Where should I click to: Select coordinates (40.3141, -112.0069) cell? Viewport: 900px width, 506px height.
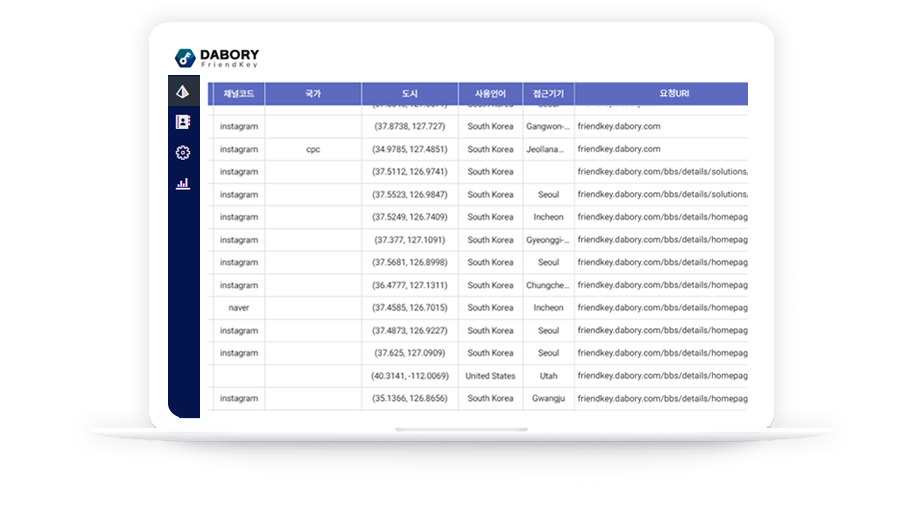[x=410, y=376]
